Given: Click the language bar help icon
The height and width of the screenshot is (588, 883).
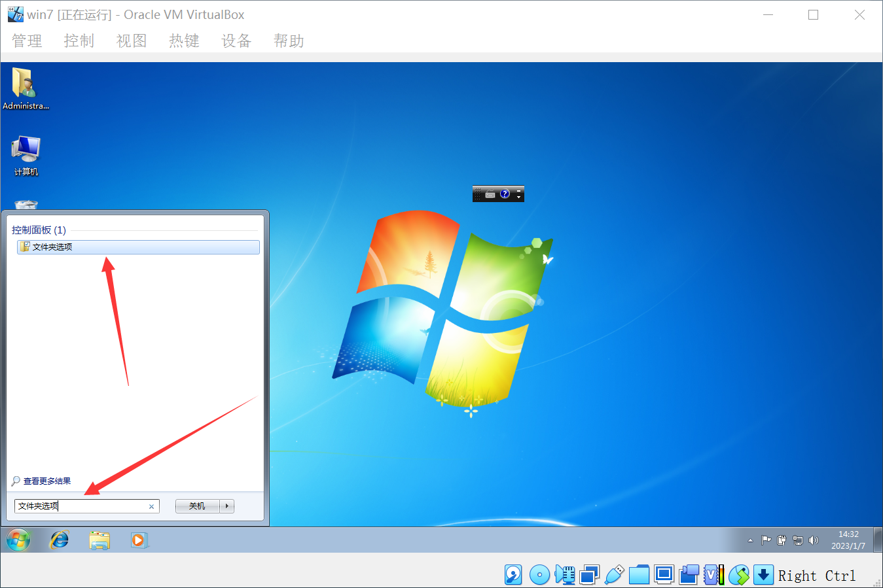Looking at the screenshot, I should [x=505, y=194].
